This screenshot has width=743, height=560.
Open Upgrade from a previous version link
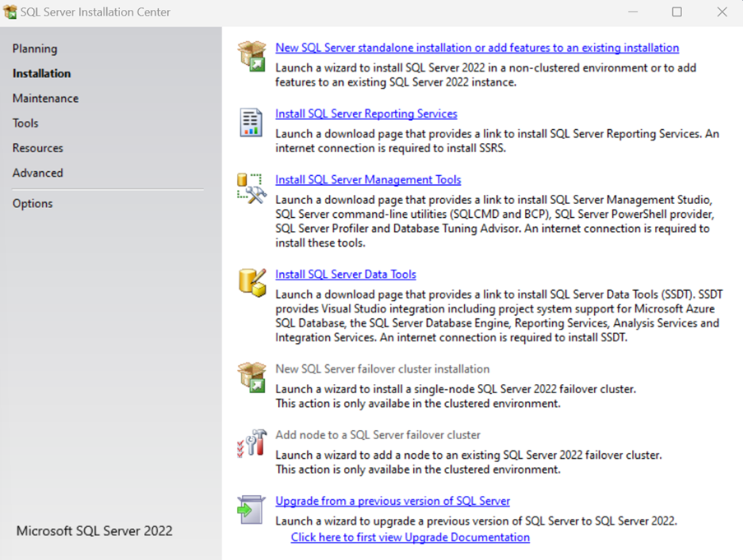392,501
